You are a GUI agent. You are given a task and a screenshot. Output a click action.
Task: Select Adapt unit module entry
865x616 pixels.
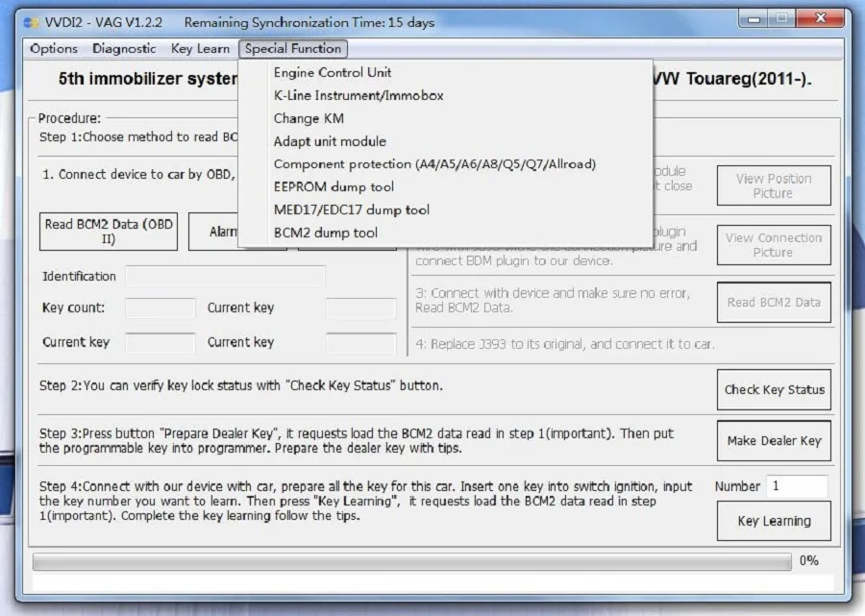coord(330,141)
